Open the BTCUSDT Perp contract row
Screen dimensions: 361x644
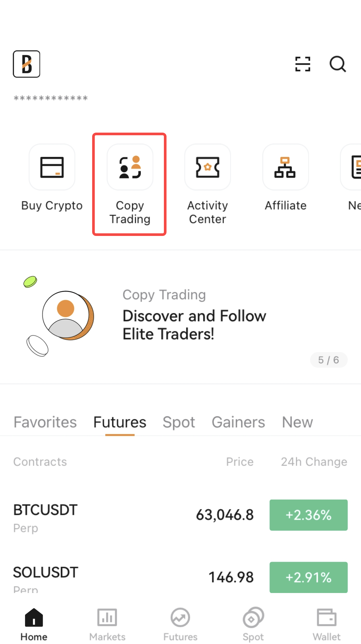click(x=99, y=515)
